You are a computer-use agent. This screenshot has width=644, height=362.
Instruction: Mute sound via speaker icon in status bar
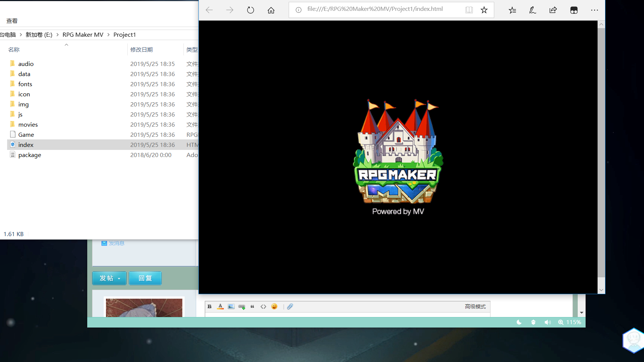[x=547, y=322]
